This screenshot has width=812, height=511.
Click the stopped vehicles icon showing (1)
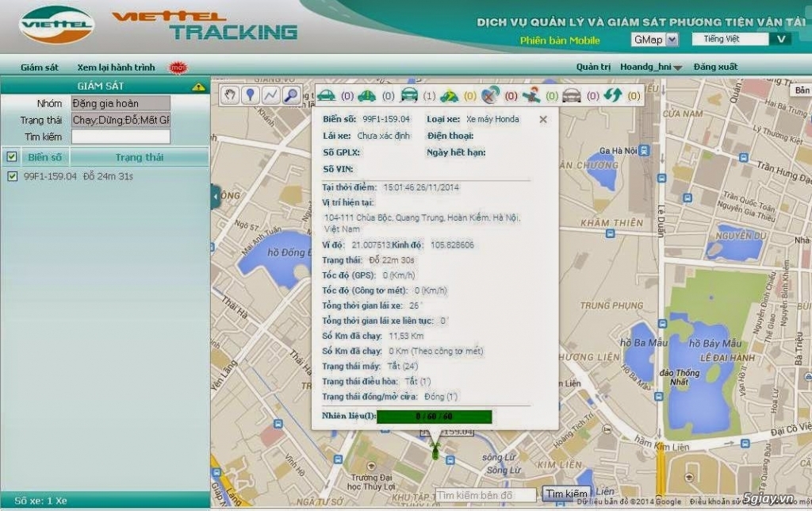point(408,95)
